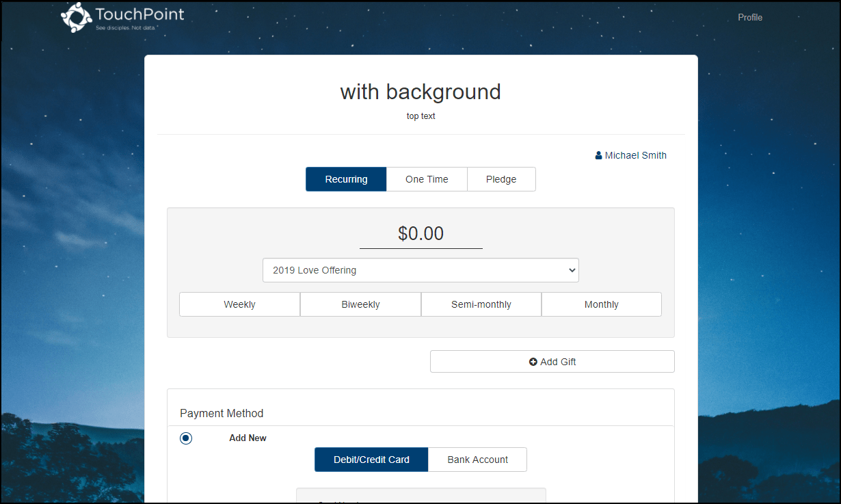Choose Semi-monthly frequency
Image resolution: width=841 pixels, height=504 pixels.
click(481, 304)
